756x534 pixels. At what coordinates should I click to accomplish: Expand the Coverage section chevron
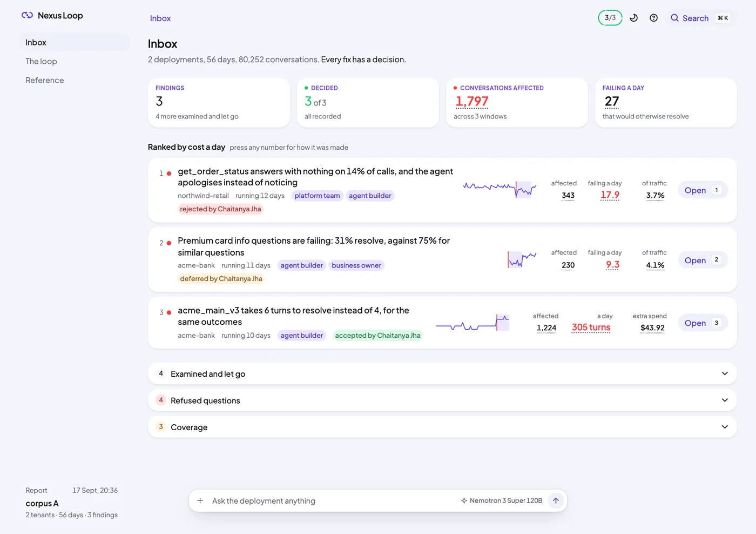tap(725, 427)
